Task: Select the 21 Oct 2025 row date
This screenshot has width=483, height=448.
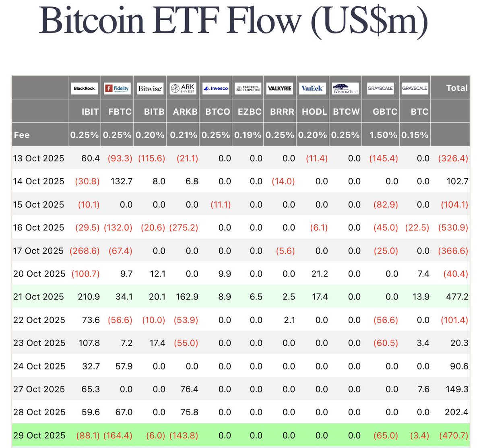Action: point(39,297)
